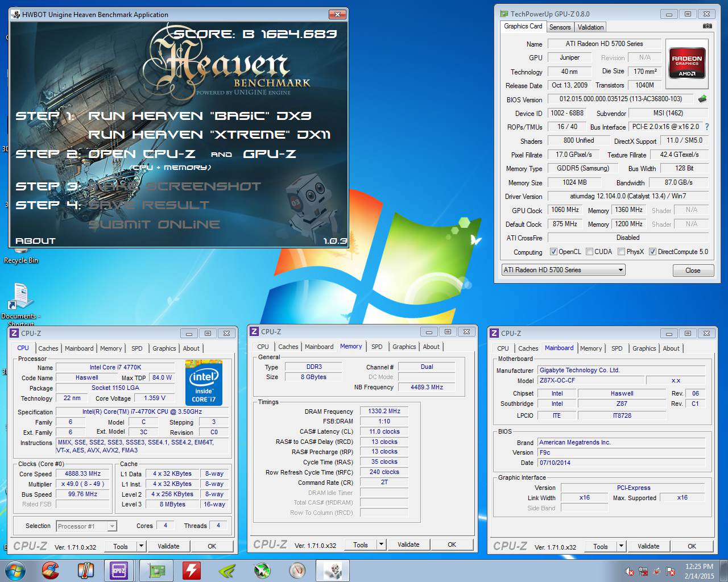Click Validate in CPU-Z CPU window

pos(168,546)
